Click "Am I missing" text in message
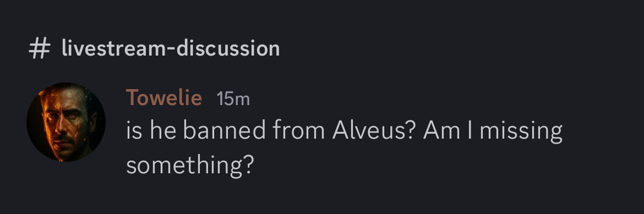This screenshot has width=644, height=214. 493,131
